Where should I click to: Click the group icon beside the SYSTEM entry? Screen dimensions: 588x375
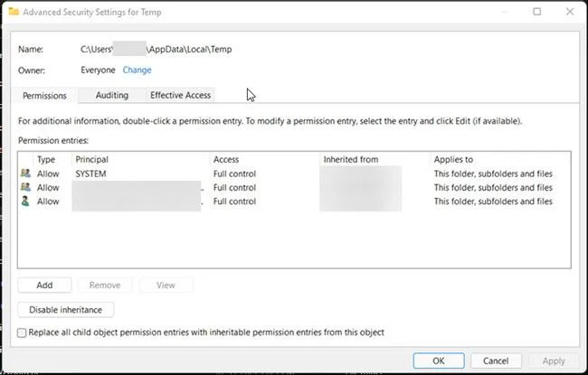[25, 173]
